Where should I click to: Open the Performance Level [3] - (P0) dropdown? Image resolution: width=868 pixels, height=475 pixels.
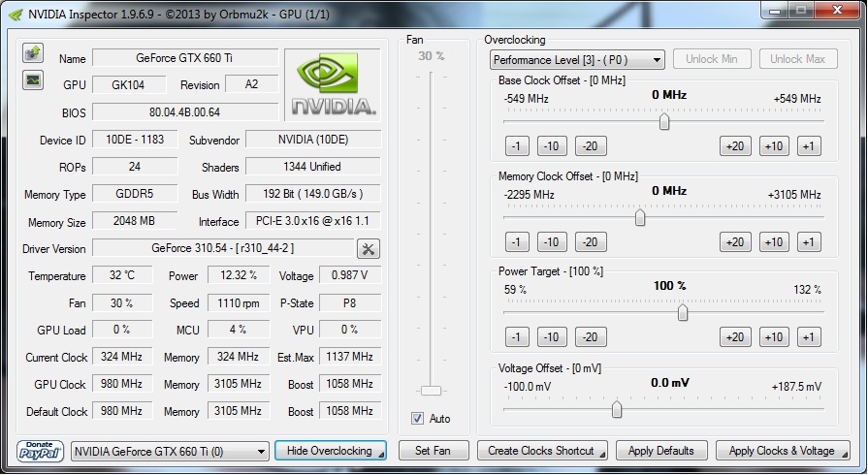577,59
